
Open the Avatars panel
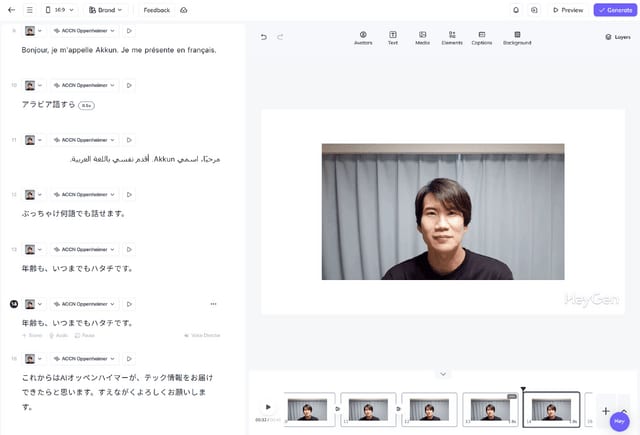[x=363, y=37]
